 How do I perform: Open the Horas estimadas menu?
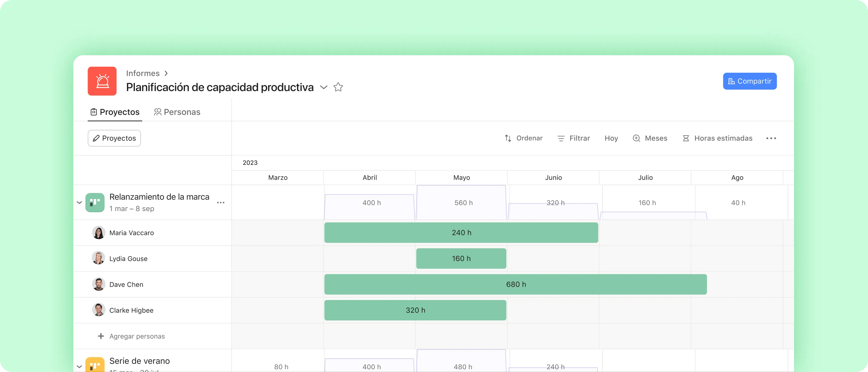click(717, 138)
